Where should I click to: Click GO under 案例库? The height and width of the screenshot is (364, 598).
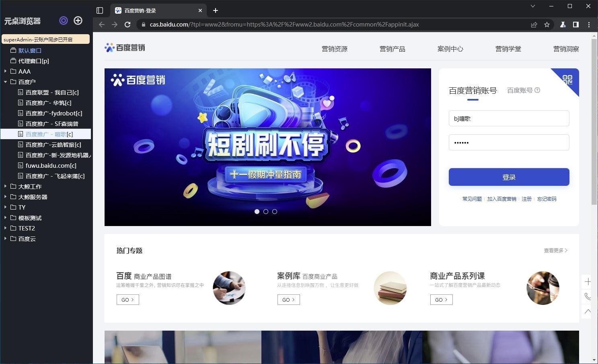click(289, 300)
